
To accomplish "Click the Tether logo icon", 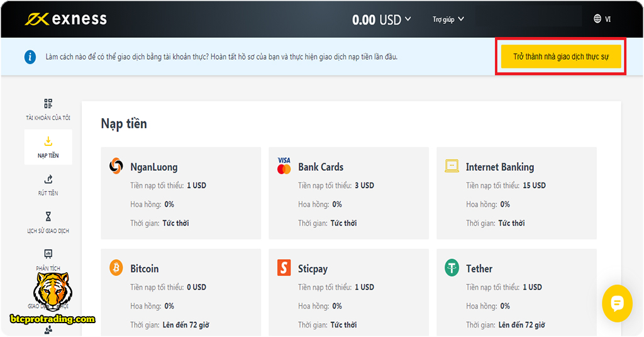I will (x=452, y=268).
